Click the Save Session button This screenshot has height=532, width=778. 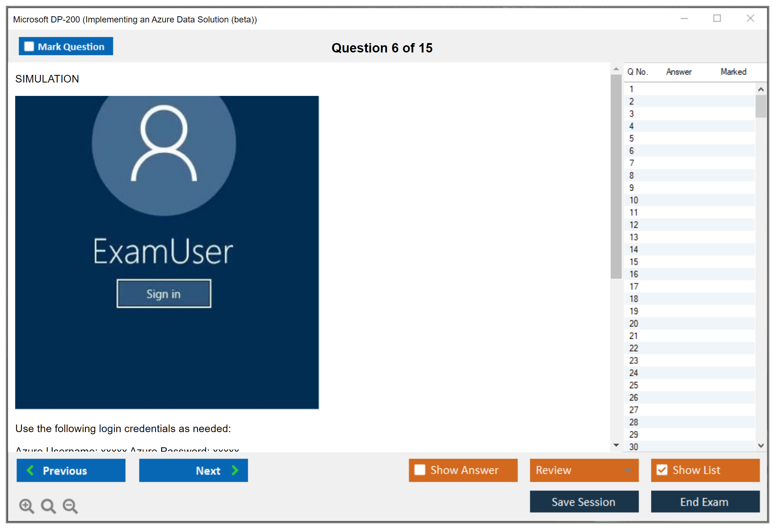tap(584, 502)
